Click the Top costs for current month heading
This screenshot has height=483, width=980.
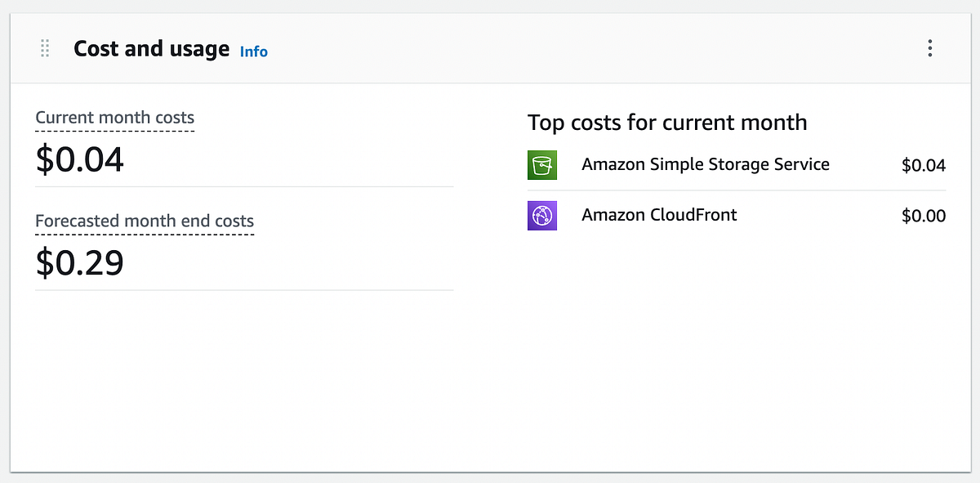(x=667, y=123)
